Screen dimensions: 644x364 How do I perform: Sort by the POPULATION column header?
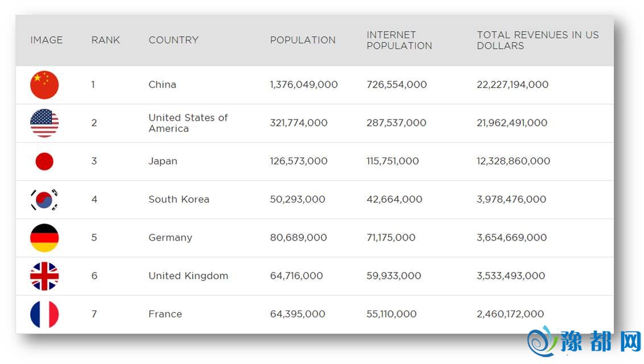coord(303,40)
